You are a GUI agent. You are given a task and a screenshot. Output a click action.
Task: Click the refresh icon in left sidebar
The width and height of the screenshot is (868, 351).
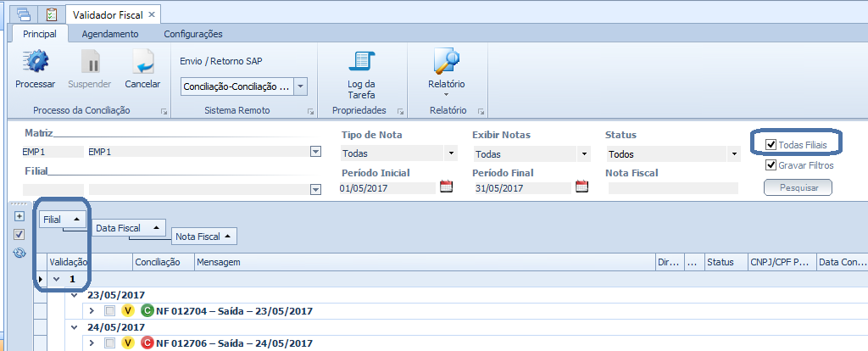[19, 253]
